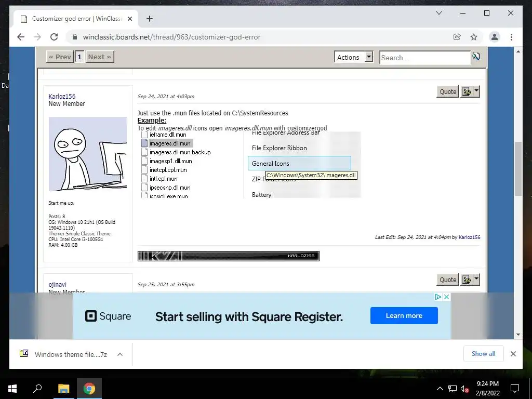The width and height of the screenshot is (532, 399).
Task: Close the Square ad with the X icon
Action: (x=446, y=297)
